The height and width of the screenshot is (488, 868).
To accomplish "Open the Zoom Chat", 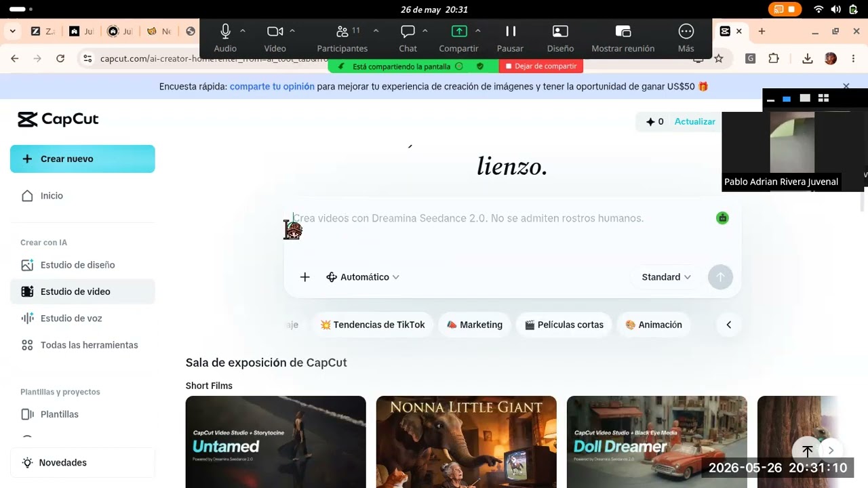I will [408, 38].
